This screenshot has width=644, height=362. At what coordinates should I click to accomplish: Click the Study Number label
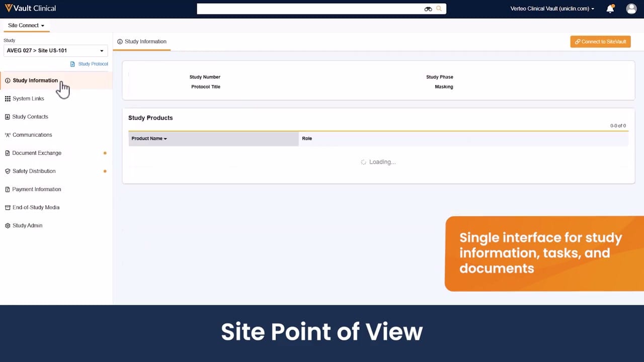point(205,77)
